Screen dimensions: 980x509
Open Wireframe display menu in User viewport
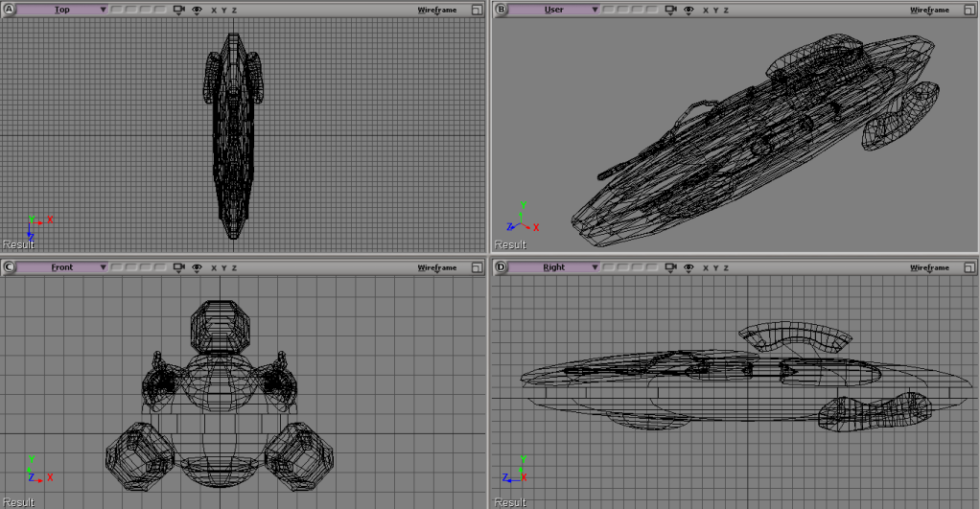[x=929, y=10]
